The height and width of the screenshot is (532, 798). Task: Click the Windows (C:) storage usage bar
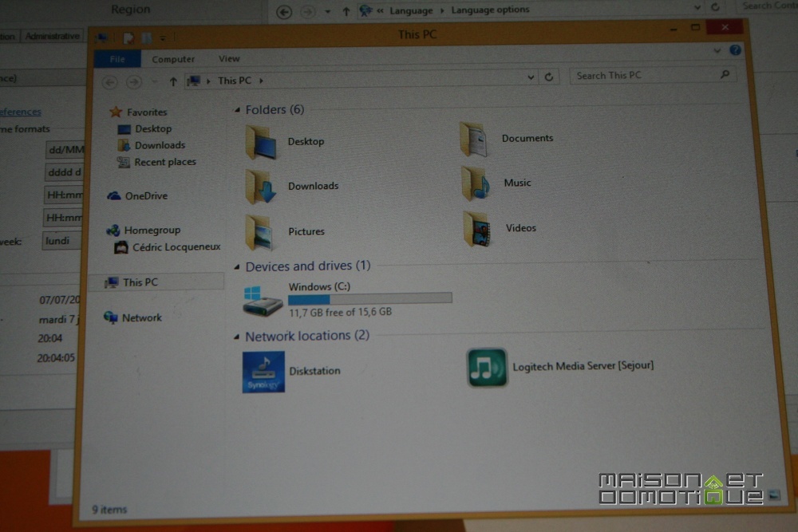click(x=370, y=298)
